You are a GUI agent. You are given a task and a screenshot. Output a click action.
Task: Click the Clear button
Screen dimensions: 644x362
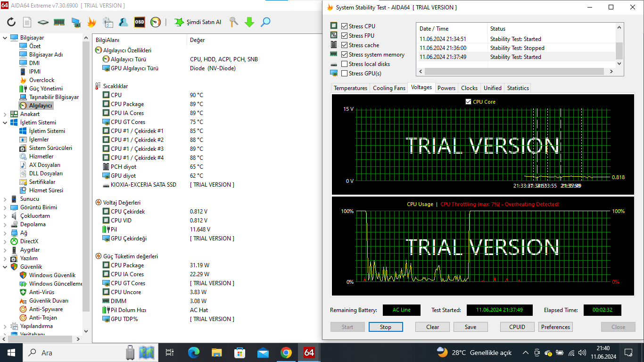tap(432, 327)
